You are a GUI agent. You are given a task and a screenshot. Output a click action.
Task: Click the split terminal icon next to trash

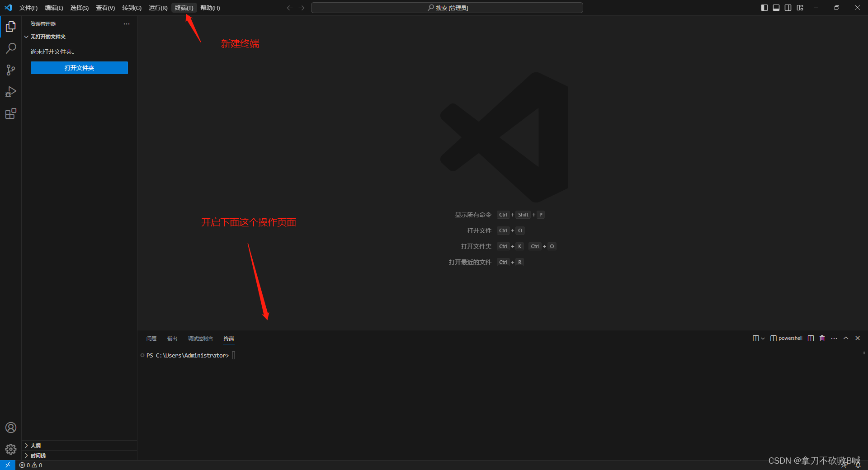pyautogui.click(x=811, y=338)
